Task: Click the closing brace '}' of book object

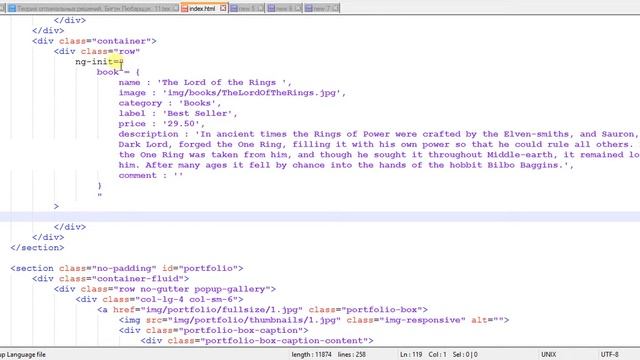Action: pos(100,186)
